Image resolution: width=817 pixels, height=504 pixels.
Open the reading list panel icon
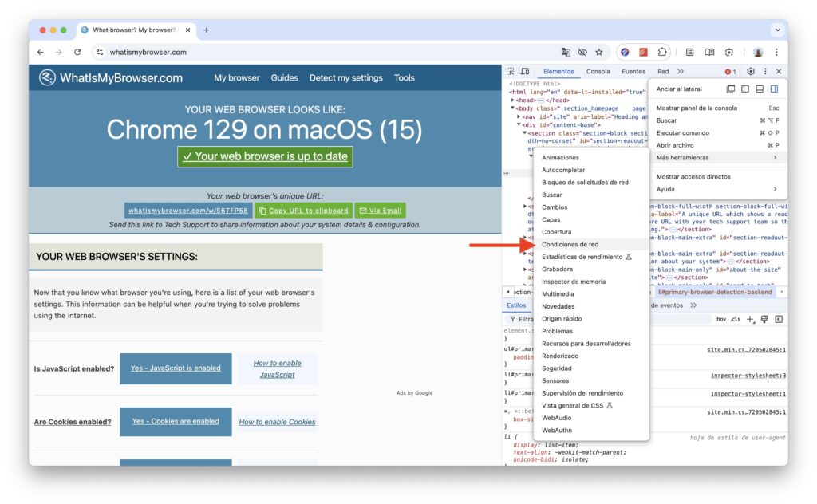pyautogui.click(x=690, y=52)
